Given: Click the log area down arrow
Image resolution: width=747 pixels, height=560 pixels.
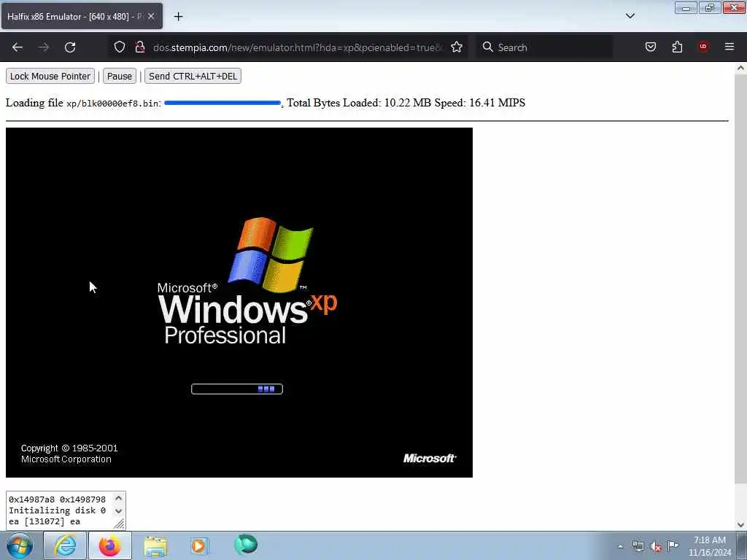Looking at the screenshot, I should click(119, 511).
